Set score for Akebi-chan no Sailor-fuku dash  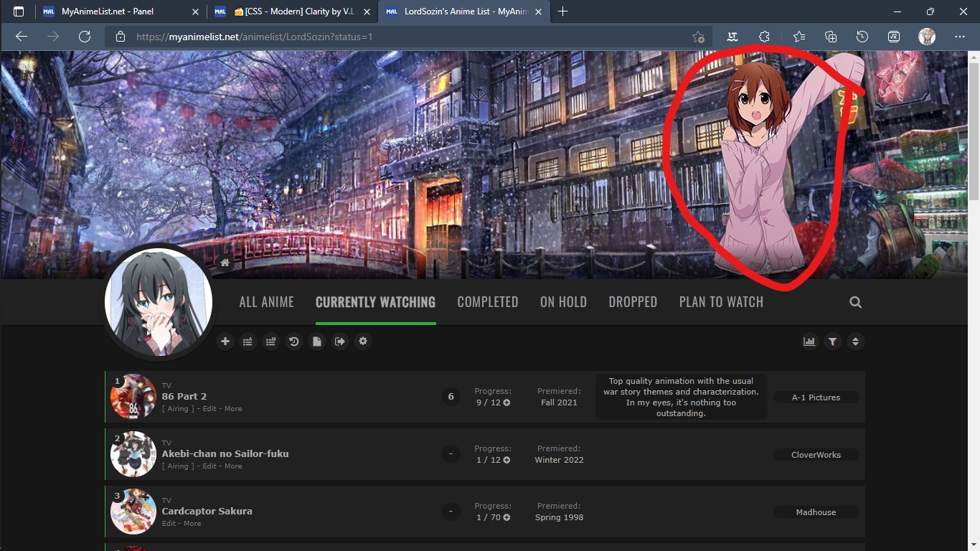(451, 454)
